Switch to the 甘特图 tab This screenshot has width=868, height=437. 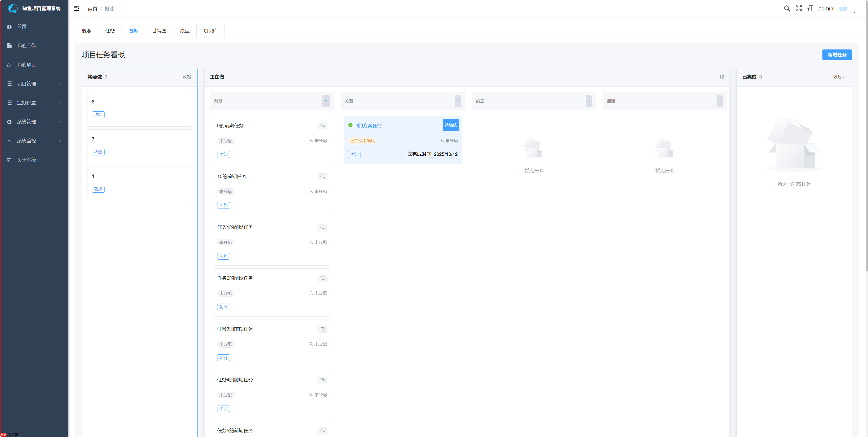[x=159, y=31]
